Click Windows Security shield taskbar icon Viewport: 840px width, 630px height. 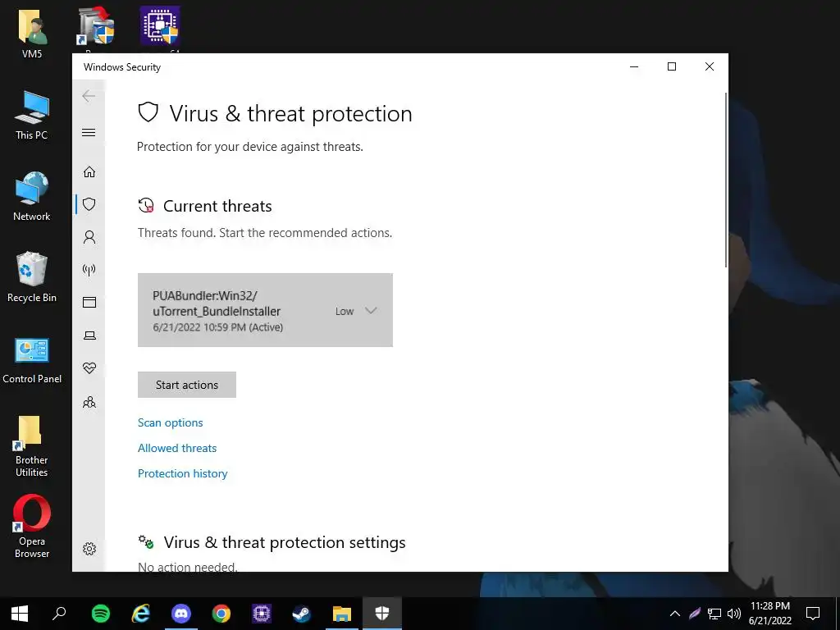click(382, 614)
